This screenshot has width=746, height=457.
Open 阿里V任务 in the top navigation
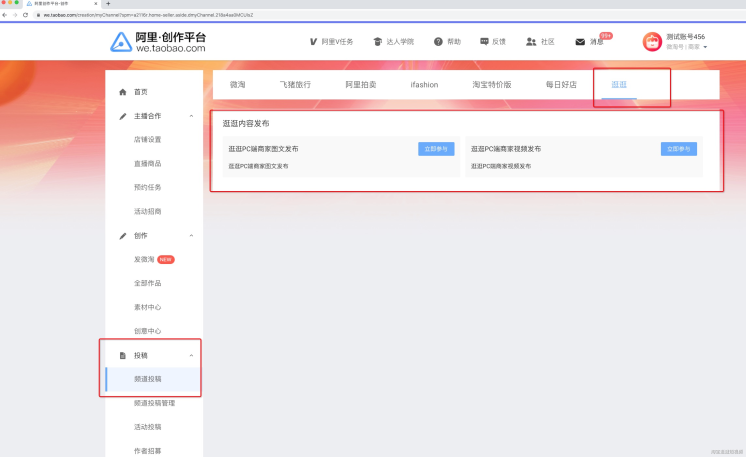(331, 42)
